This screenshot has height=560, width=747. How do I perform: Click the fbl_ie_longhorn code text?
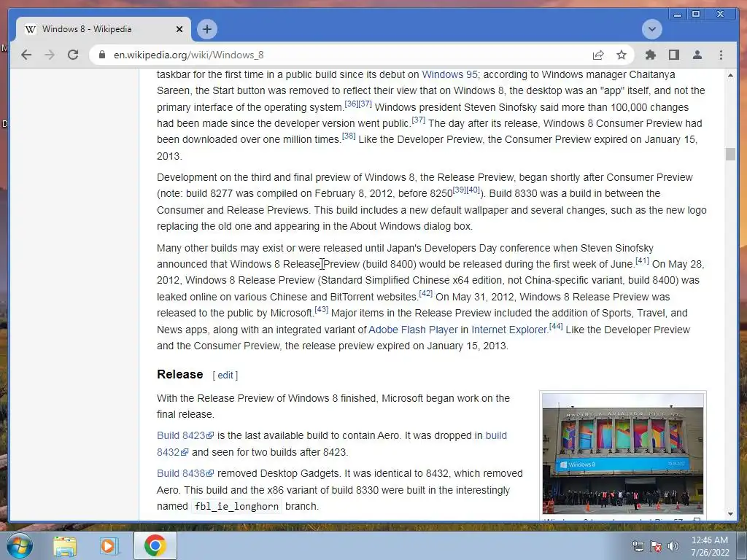click(237, 506)
